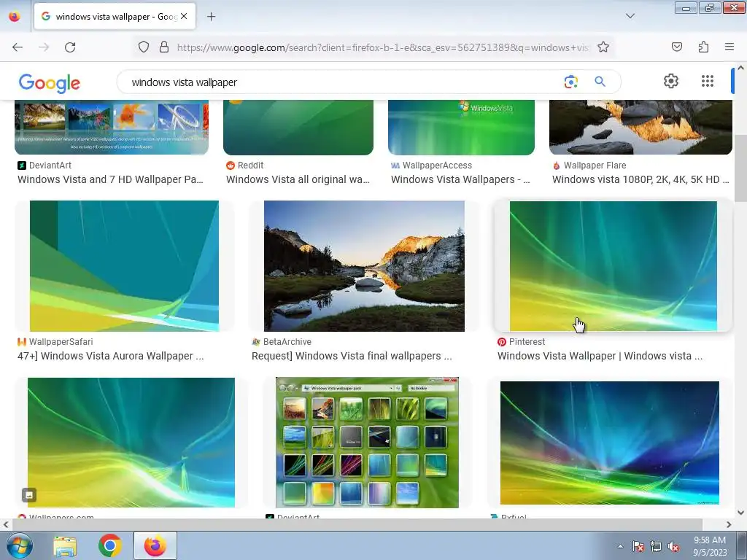Click the Google logo
This screenshot has width=747, height=560.
50,83
